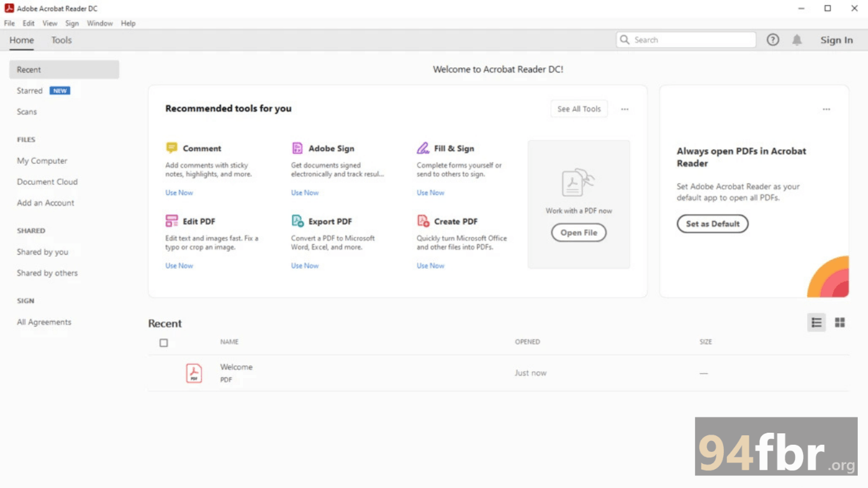
Task: Click Use Now under Export PDF
Action: coord(305,266)
